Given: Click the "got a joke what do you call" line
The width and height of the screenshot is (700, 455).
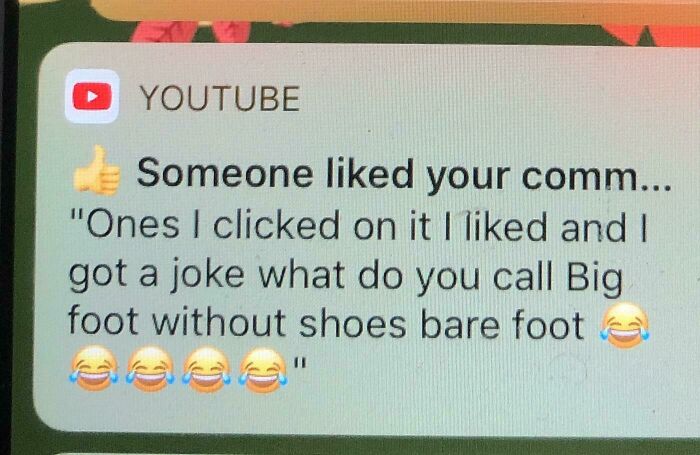Looking at the screenshot, I should coord(346,276).
